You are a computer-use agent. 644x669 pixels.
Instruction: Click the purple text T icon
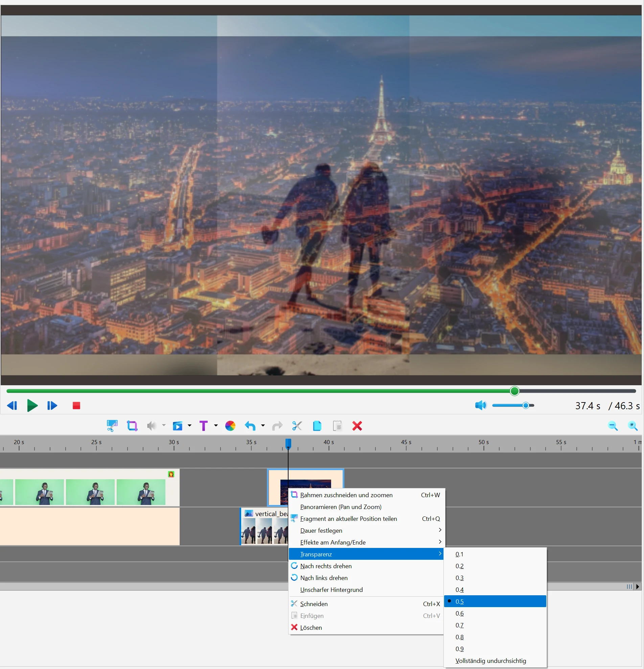tap(203, 425)
